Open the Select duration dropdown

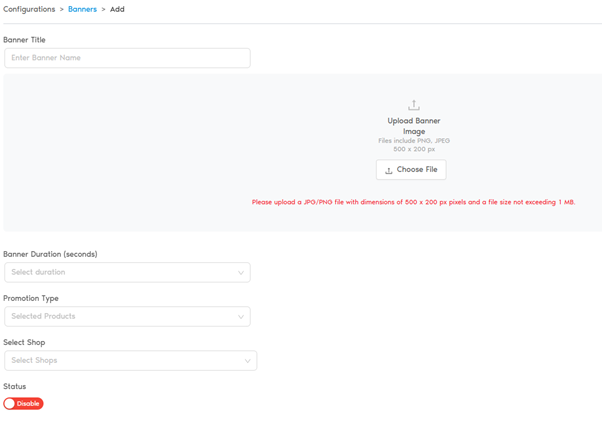point(127,272)
